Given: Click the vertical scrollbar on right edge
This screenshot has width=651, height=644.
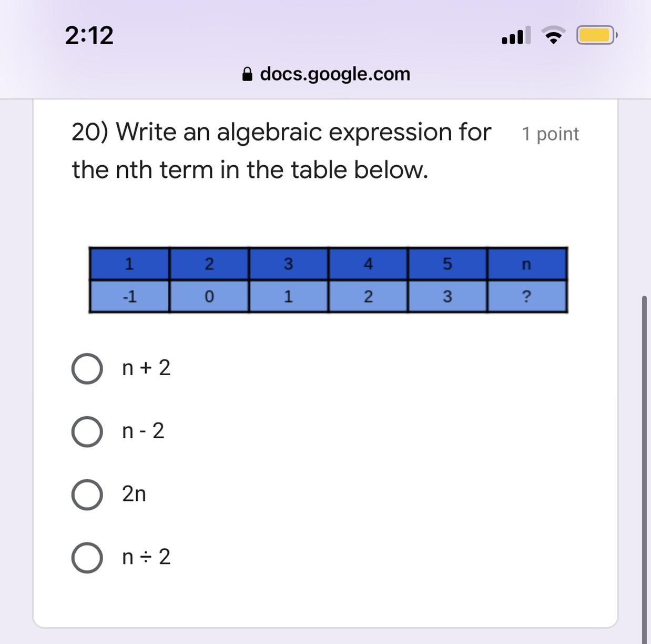Looking at the screenshot, I should point(645,468).
